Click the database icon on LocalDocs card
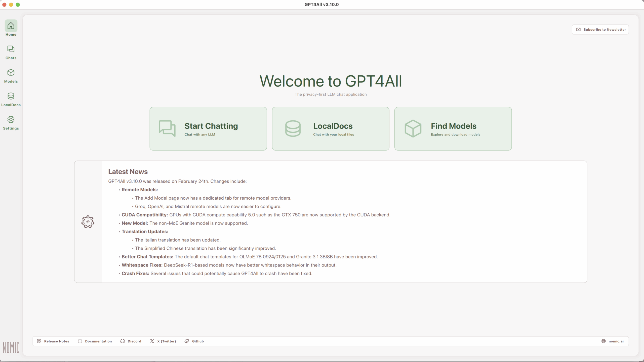The height and width of the screenshot is (362, 644). click(293, 128)
